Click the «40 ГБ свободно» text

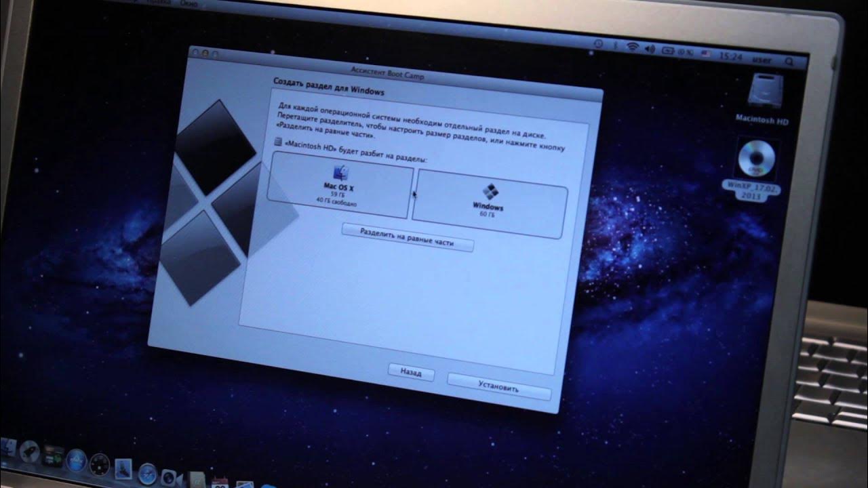coord(337,203)
